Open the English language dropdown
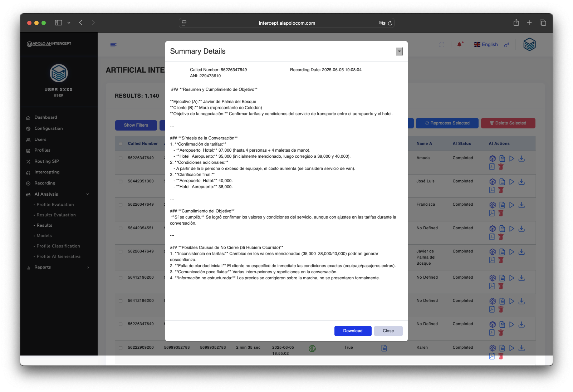This screenshot has height=392, width=573. [486, 45]
